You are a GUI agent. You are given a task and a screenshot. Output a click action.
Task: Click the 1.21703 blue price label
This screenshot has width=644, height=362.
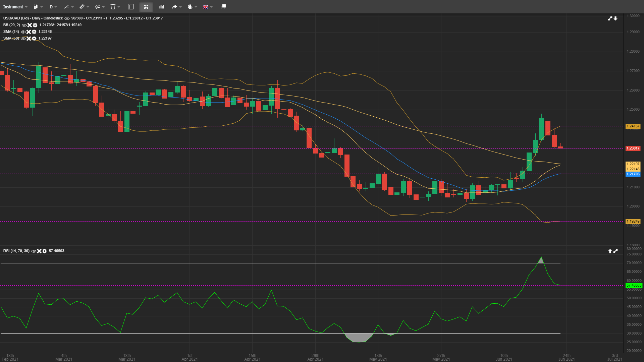(x=633, y=174)
